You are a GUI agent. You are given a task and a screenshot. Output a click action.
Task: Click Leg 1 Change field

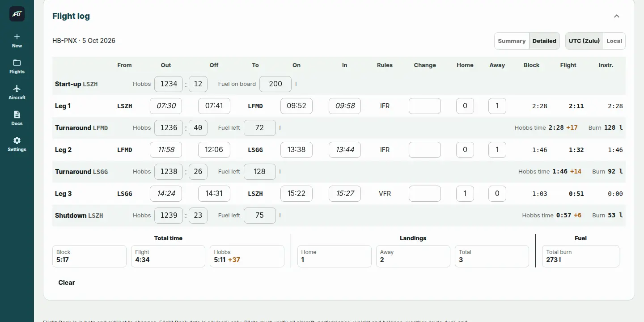click(x=425, y=106)
